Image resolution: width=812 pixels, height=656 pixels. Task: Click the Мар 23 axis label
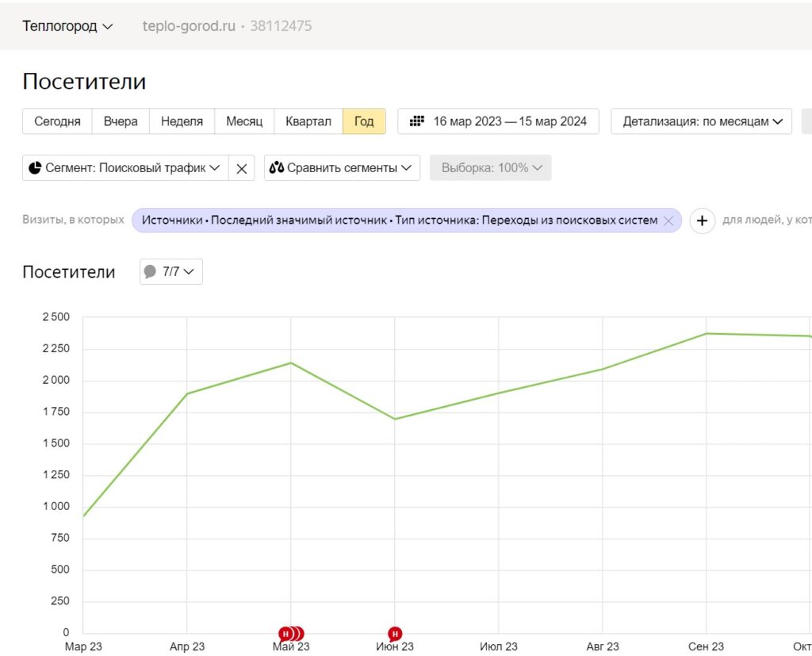click(83, 646)
